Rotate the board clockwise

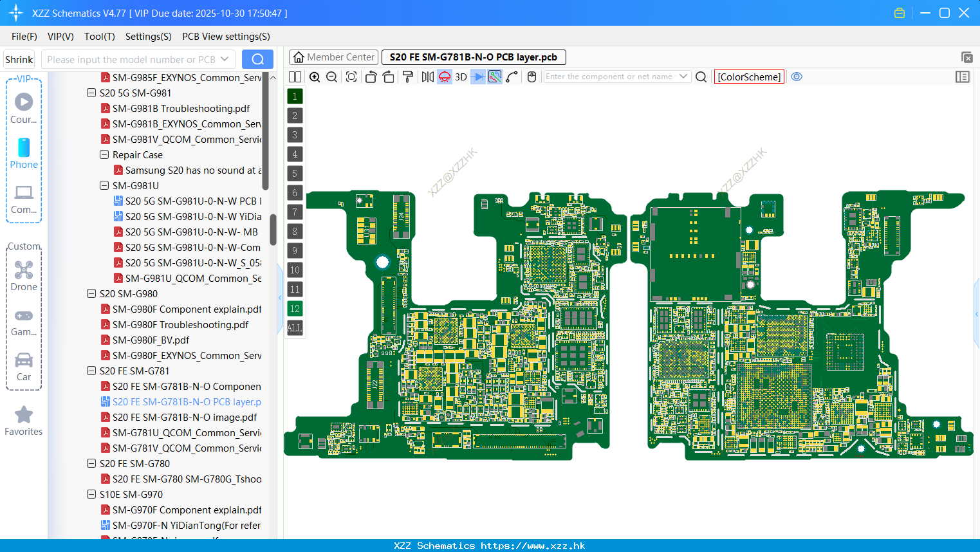pyautogui.click(x=388, y=77)
